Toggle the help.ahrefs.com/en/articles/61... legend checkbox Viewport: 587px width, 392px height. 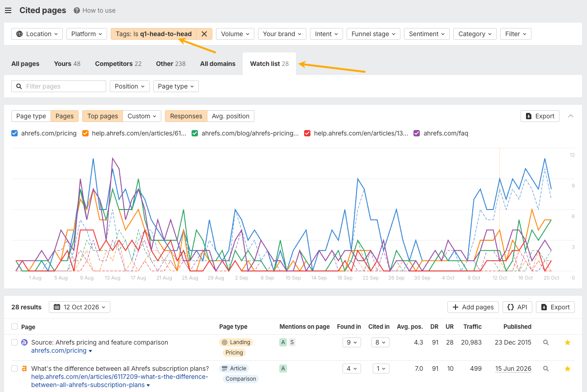click(85, 133)
